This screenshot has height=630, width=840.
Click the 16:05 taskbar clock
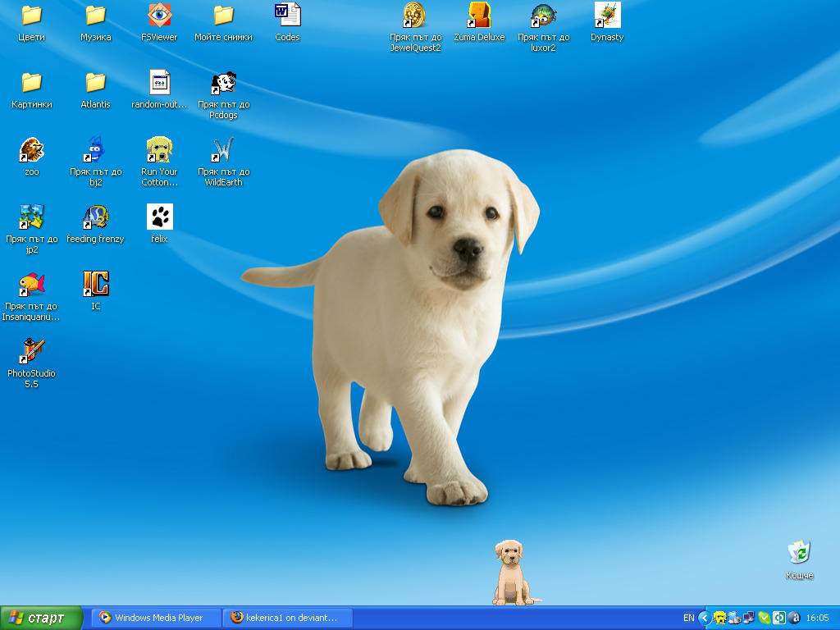[x=818, y=619]
